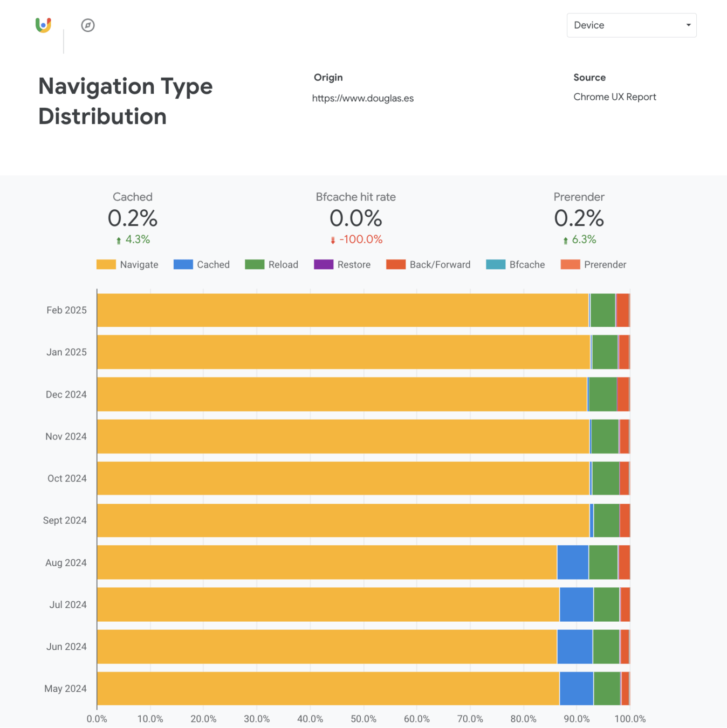Viewport: 727px width, 728px height.
Task: Click the Prerender legend label
Action: click(605, 265)
